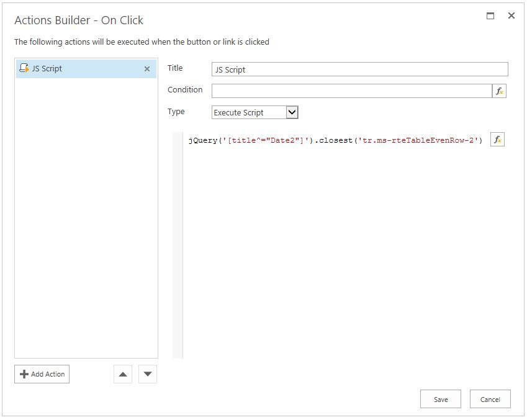The height and width of the screenshot is (420, 527).
Task: Click the plus icon on Add Action
Action: pos(24,374)
